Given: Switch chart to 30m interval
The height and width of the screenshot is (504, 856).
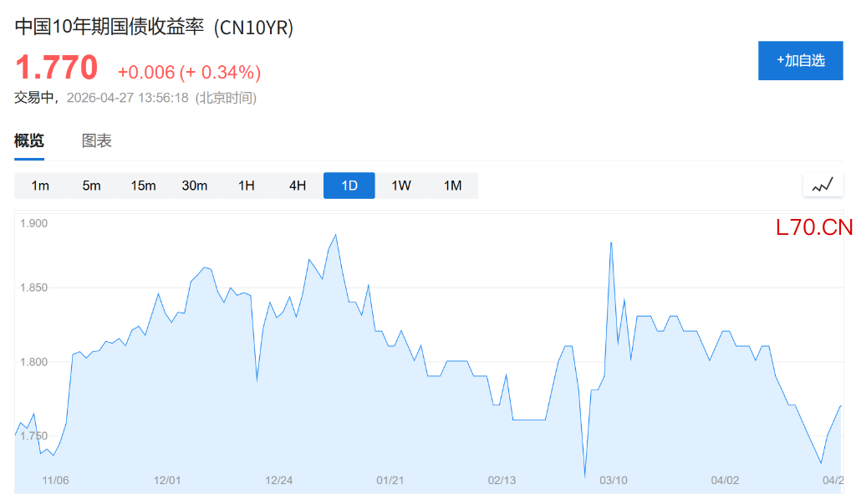Looking at the screenshot, I should tap(195, 186).
